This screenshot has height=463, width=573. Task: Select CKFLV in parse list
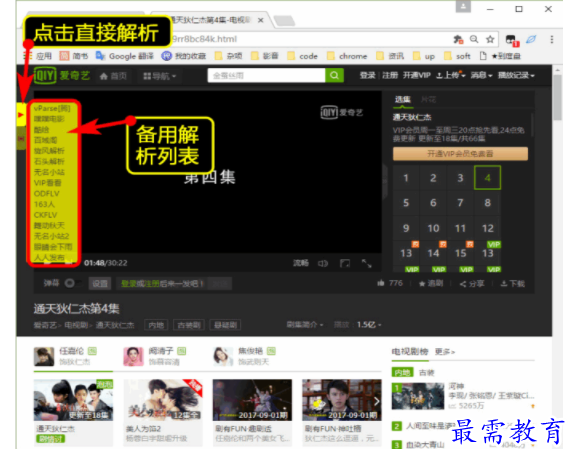45,215
